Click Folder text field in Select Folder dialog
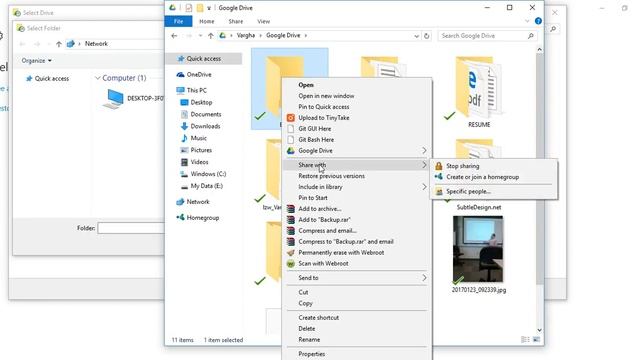The width and height of the screenshot is (640, 360). coord(131,228)
